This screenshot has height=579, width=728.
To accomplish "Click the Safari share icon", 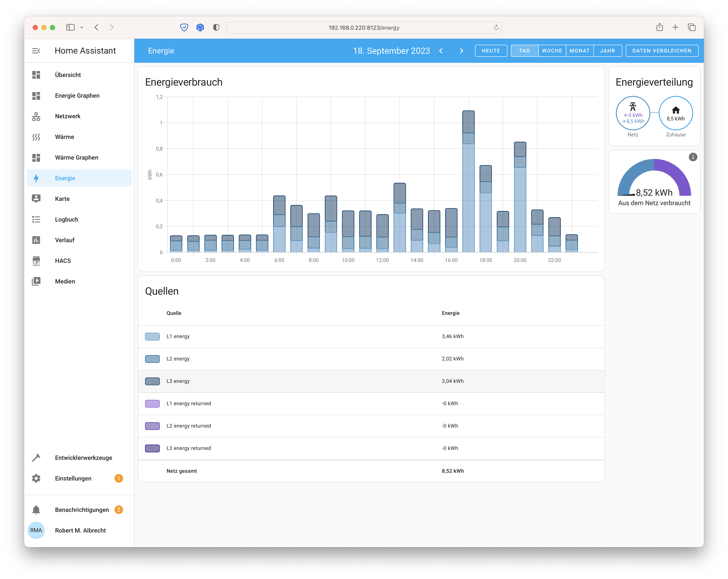I will coord(659,27).
